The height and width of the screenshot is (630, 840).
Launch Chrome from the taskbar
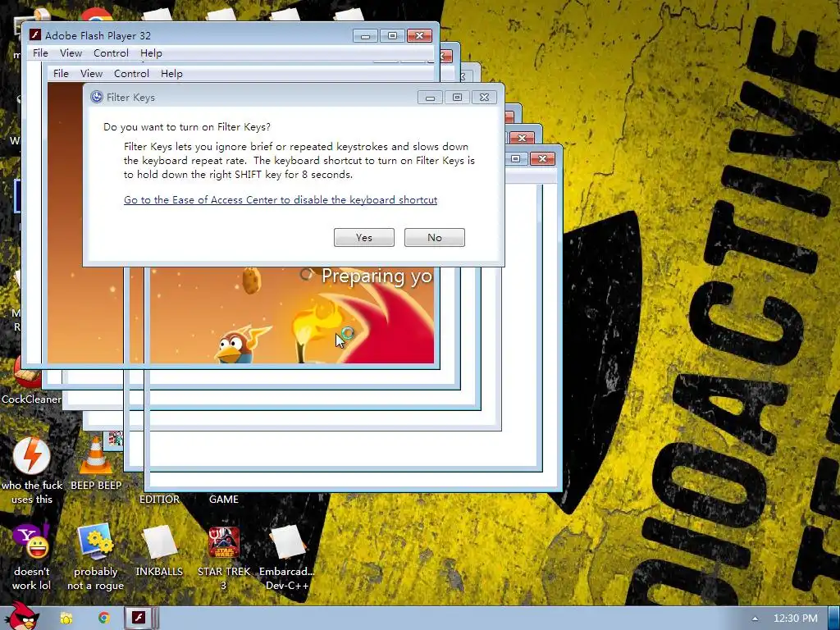pyautogui.click(x=103, y=619)
